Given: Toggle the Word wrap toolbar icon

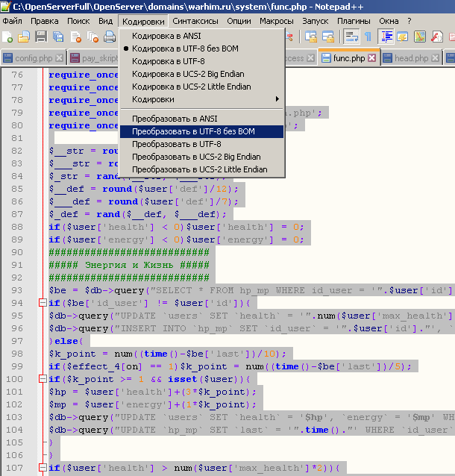Looking at the screenshot, I should click(x=351, y=37).
